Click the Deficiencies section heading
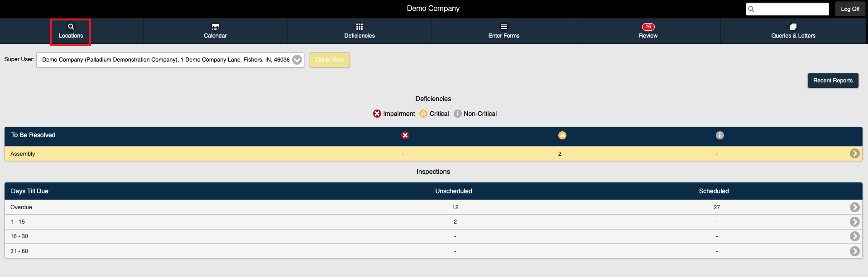 [433, 99]
